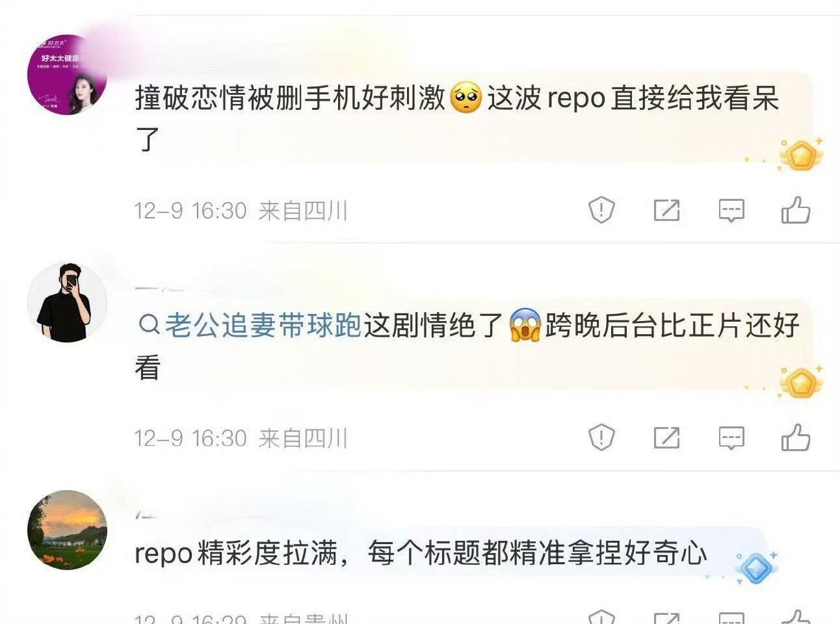Image resolution: width=840 pixels, height=624 pixels.
Task: Tap gold member badge on first comment
Action: [x=801, y=155]
